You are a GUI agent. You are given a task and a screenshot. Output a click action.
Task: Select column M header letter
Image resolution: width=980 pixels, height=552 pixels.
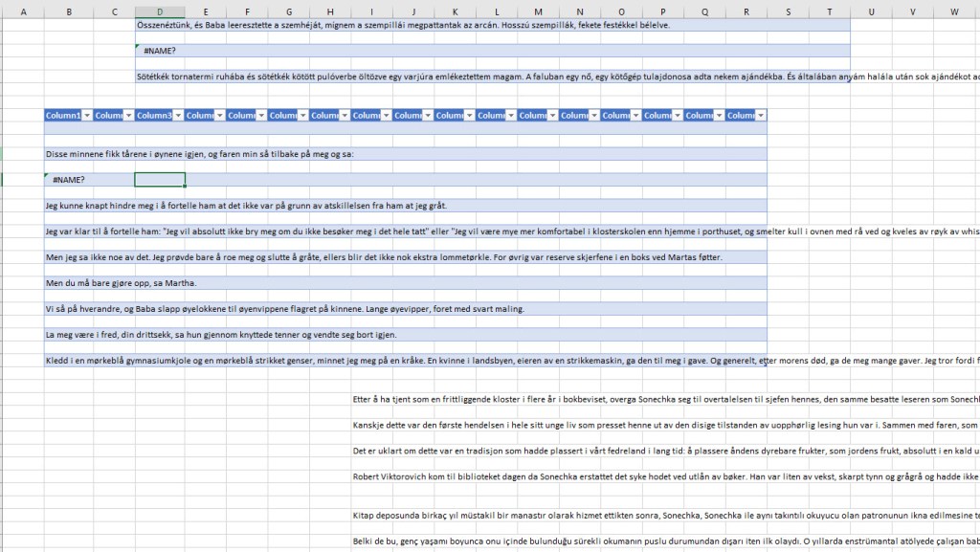coord(538,11)
